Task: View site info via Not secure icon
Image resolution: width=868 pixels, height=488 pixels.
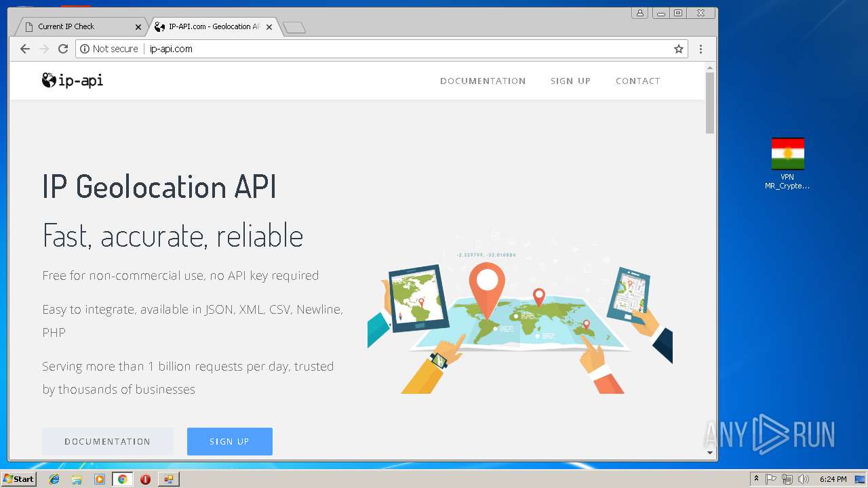Action: (x=108, y=49)
